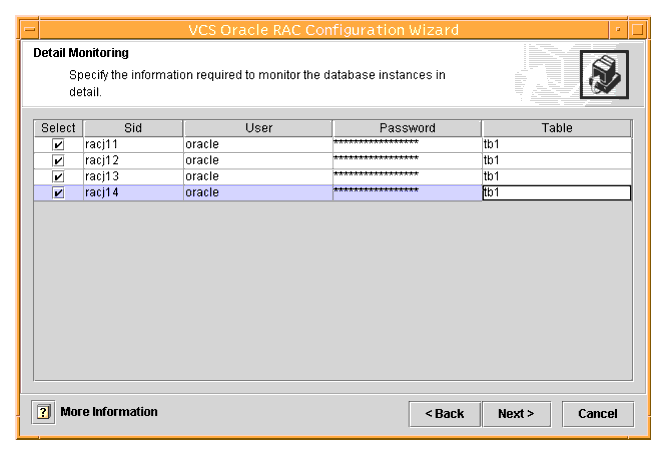Edit the Table field for racj14
Viewport: 666px width, 454px height.
[x=556, y=193]
